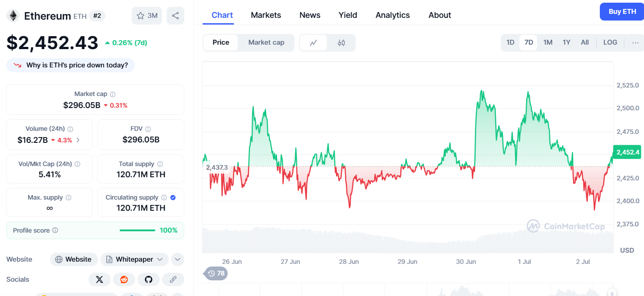Viewport: 644px width, 296px height.
Task: Switch chart to line view
Action: tap(314, 43)
